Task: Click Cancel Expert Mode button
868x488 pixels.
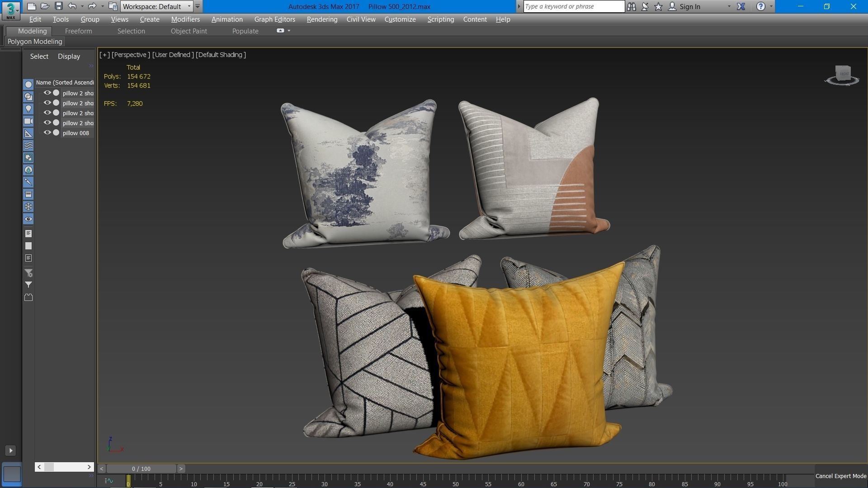Action: point(840,476)
